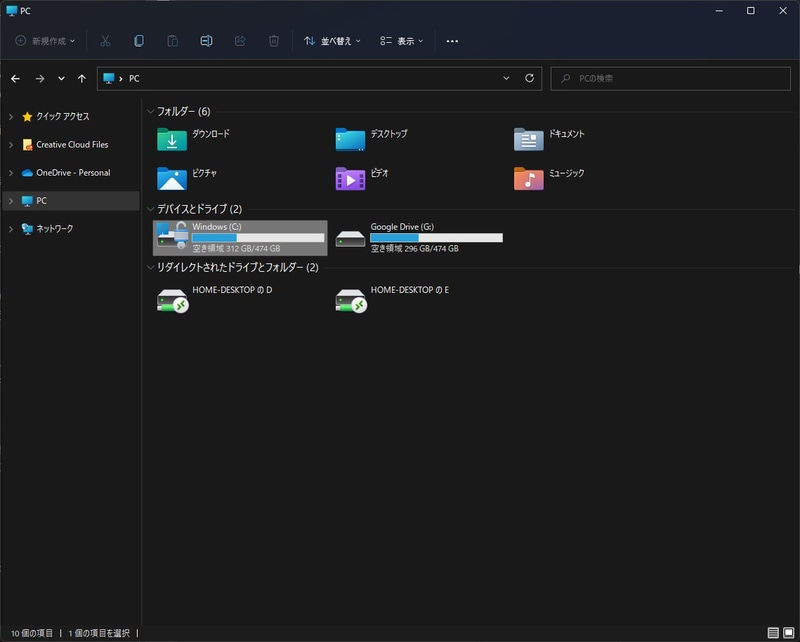Select the デスクトップ folder icon

tap(350, 139)
